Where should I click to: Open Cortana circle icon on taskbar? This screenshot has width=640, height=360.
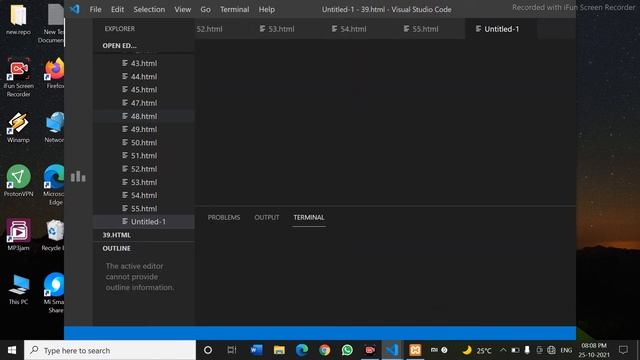click(x=208, y=350)
